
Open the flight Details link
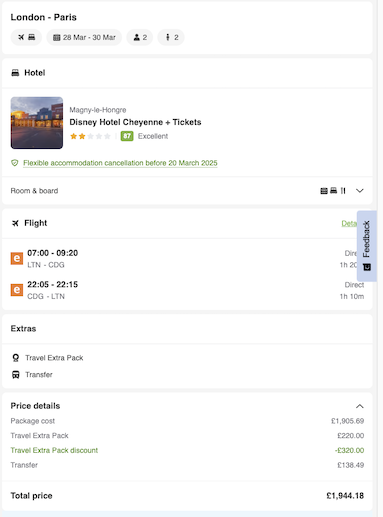tap(349, 223)
